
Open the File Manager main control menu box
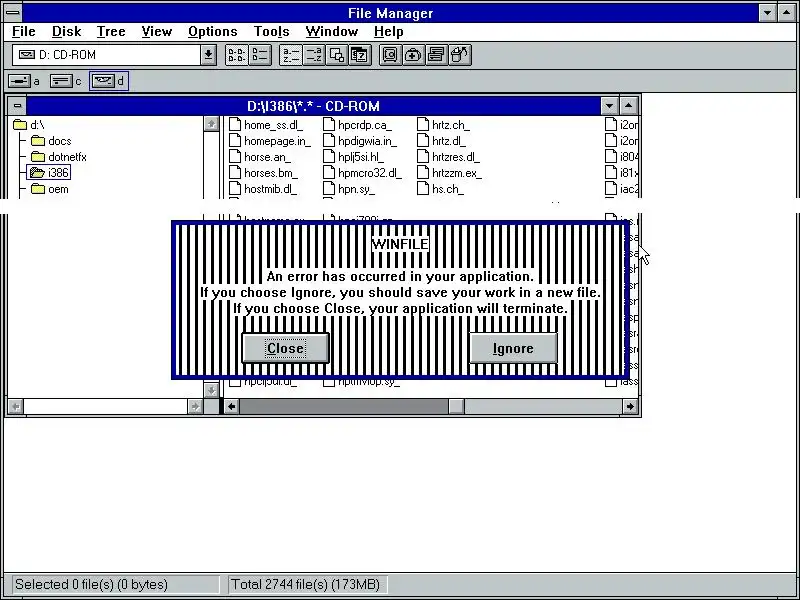(x=13, y=12)
